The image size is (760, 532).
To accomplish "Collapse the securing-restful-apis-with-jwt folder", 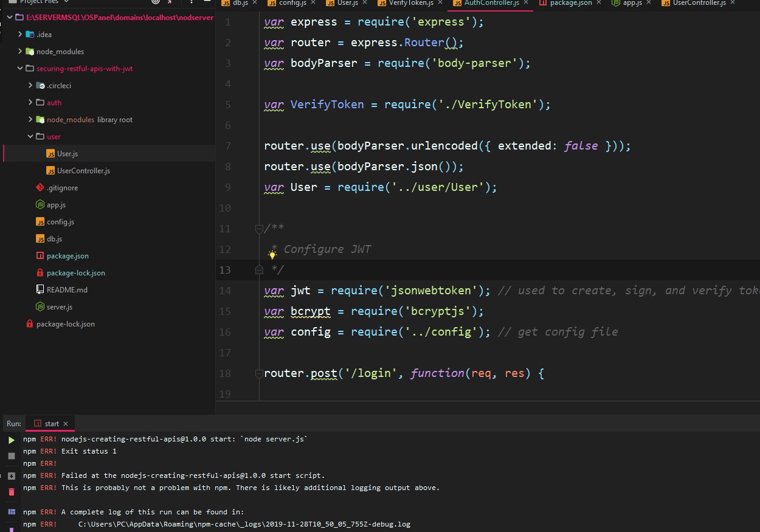I will (x=20, y=68).
